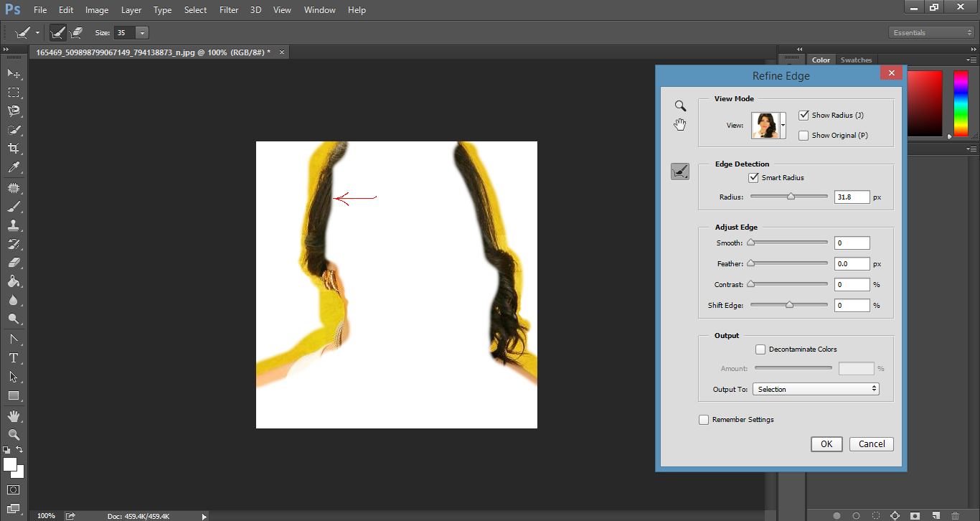
Task: Select the Move tool
Action: coord(14,73)
